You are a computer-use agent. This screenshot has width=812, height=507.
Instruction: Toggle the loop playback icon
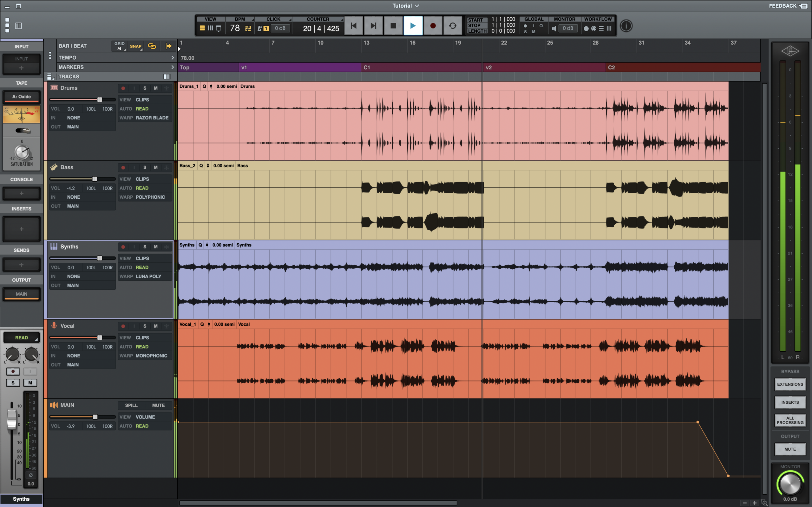click(x=452, y=26)
